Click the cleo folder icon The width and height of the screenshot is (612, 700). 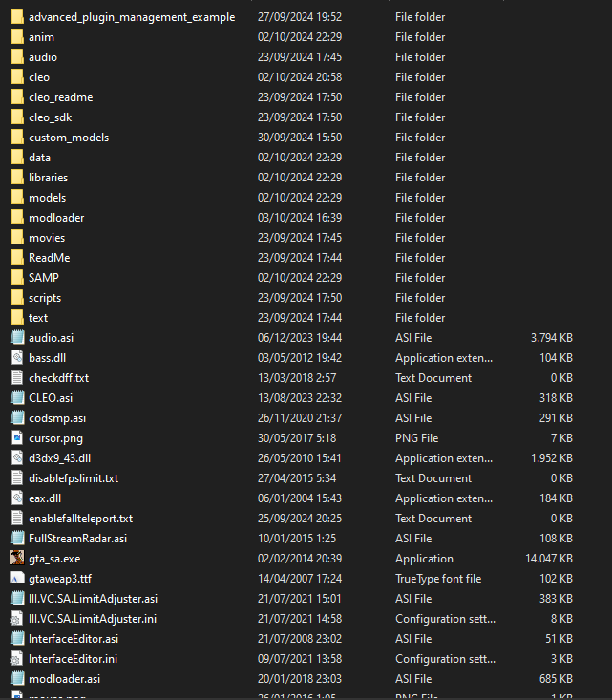[x=17, y=76]
